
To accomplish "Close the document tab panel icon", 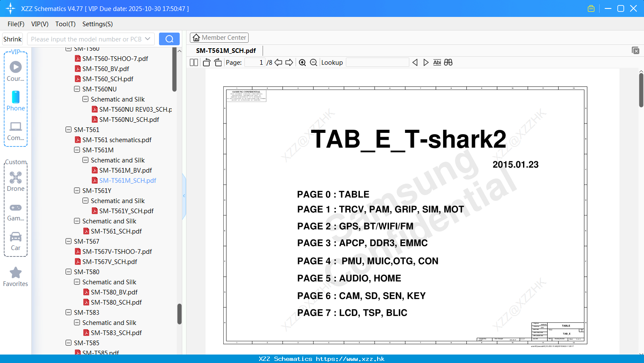I will pos(635,50).
